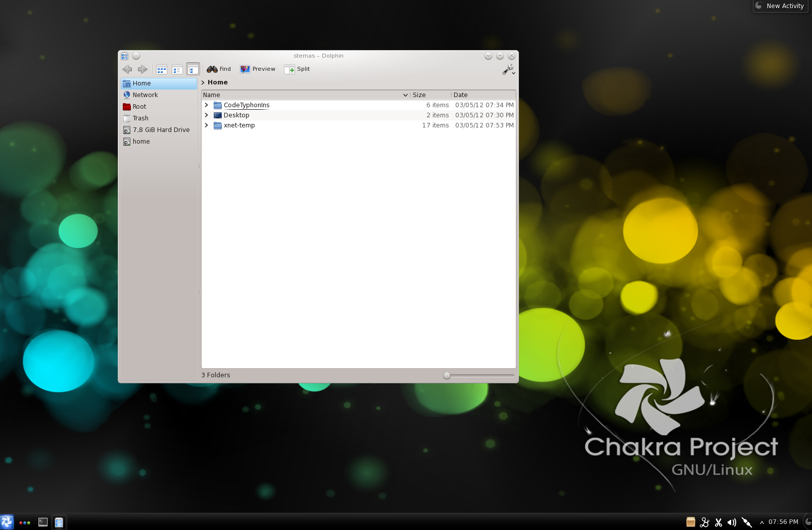
Task: Switch to Details view mode
Action: [x=193, y=69]
